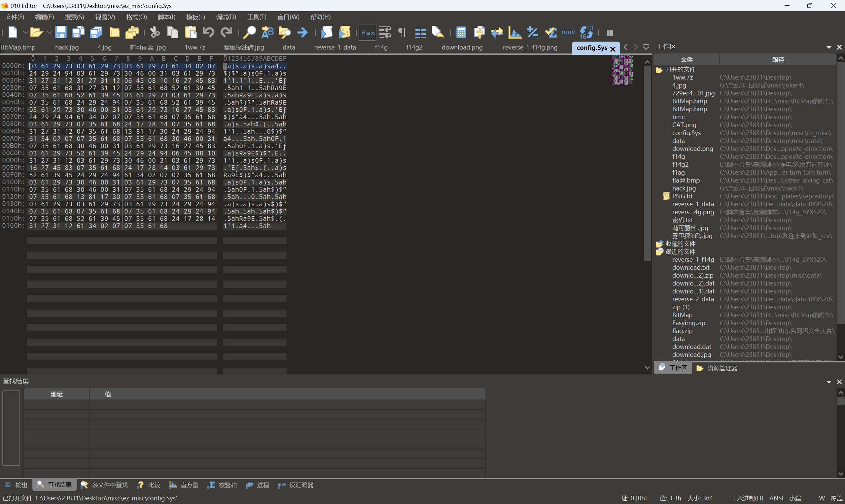Undo the last edit with the undo arrow
The width and height of the screenshot is (845, 504).
coord(208,32)
